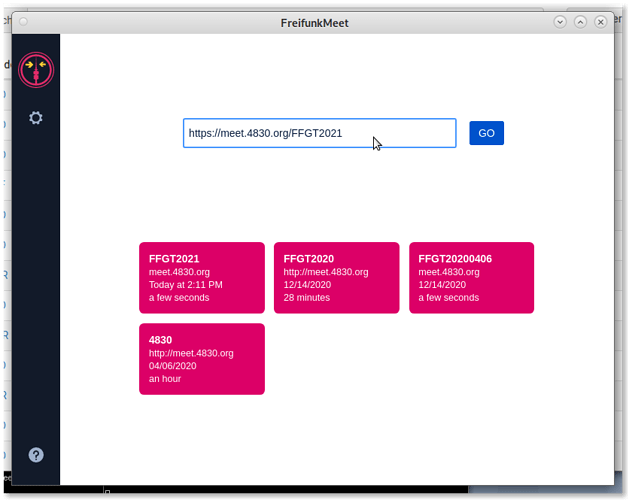
Task: Open help via the question mark icon
Action: (36, 455)
